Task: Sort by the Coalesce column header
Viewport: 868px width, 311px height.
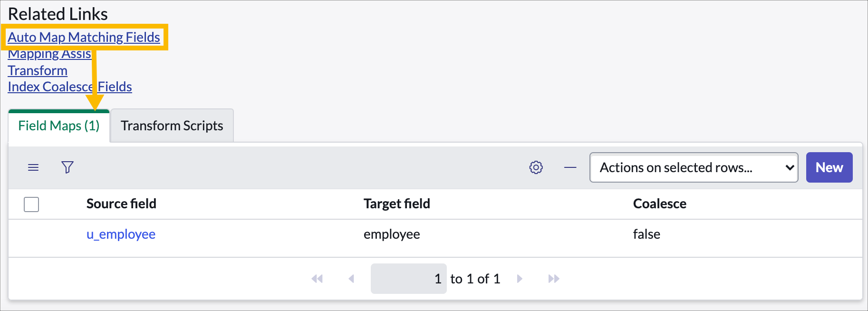Action: click(660, 204)
